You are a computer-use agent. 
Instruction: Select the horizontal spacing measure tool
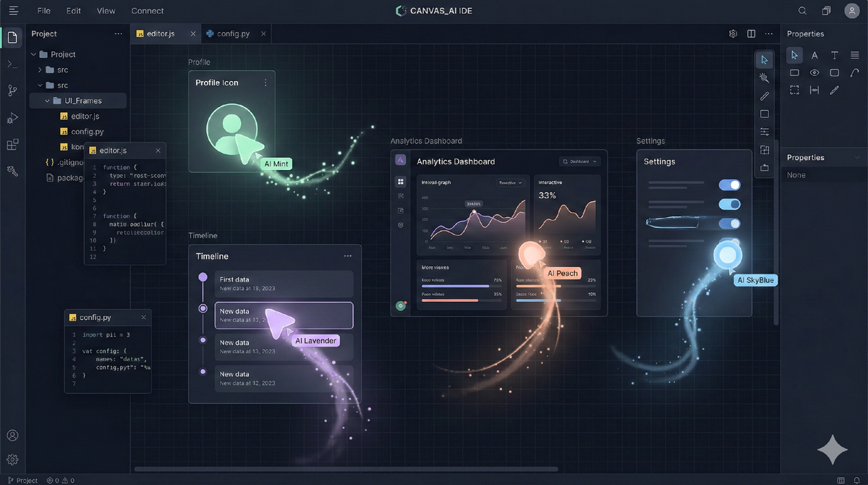pos(814,90)
